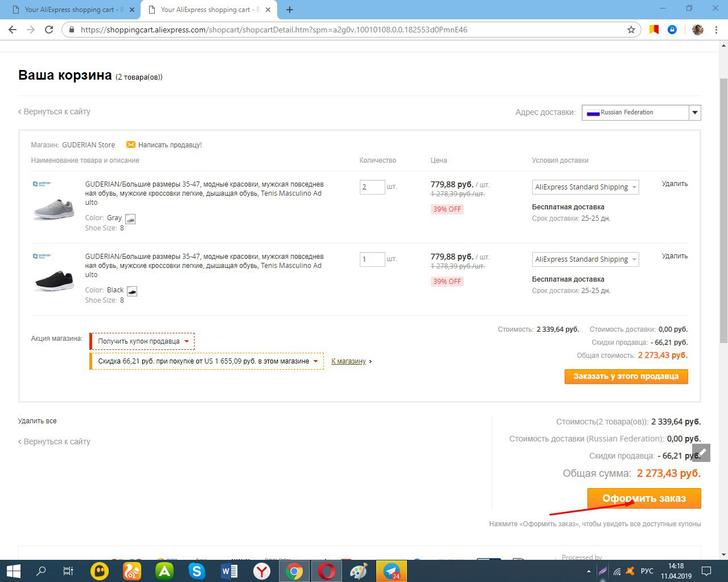Open Task View on the taskbar

(x=68, y=571)
